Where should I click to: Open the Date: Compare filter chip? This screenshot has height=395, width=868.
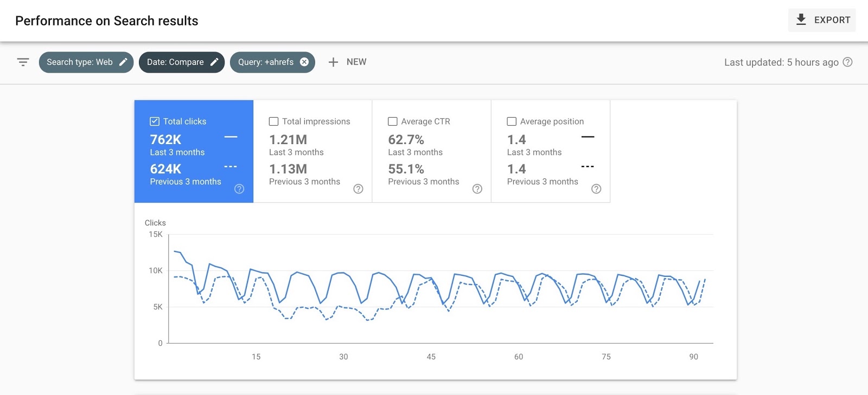175,62
